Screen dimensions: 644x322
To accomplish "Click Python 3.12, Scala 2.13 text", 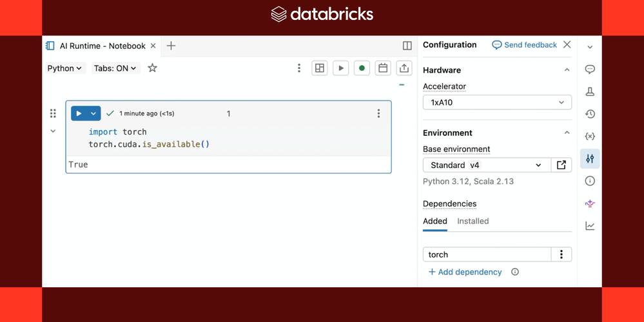I will (468, 182).
